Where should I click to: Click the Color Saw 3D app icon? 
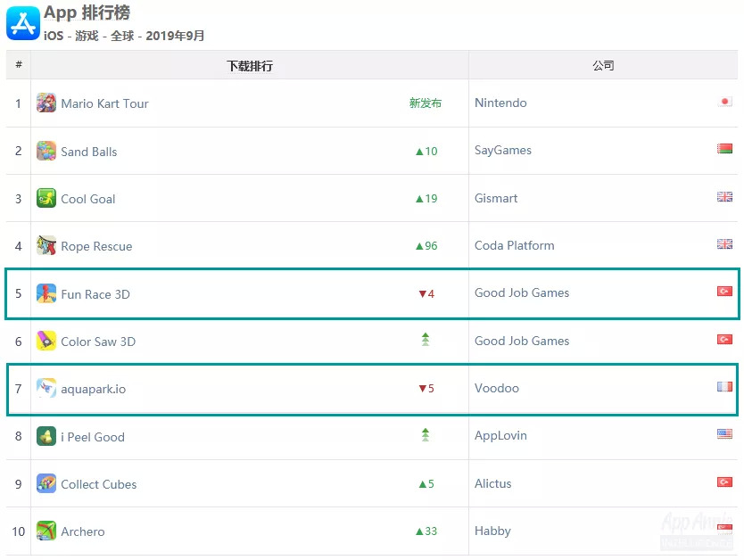[46, 342]
